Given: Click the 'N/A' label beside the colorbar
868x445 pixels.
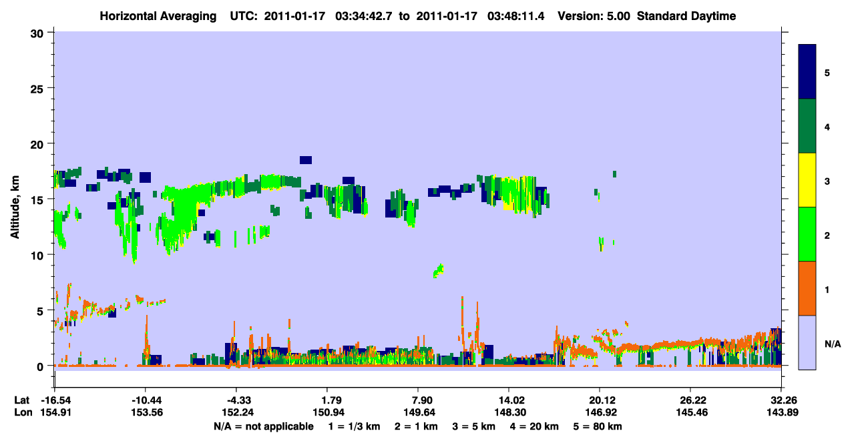Looking at the screenshot, I should (x=833, y=344).
